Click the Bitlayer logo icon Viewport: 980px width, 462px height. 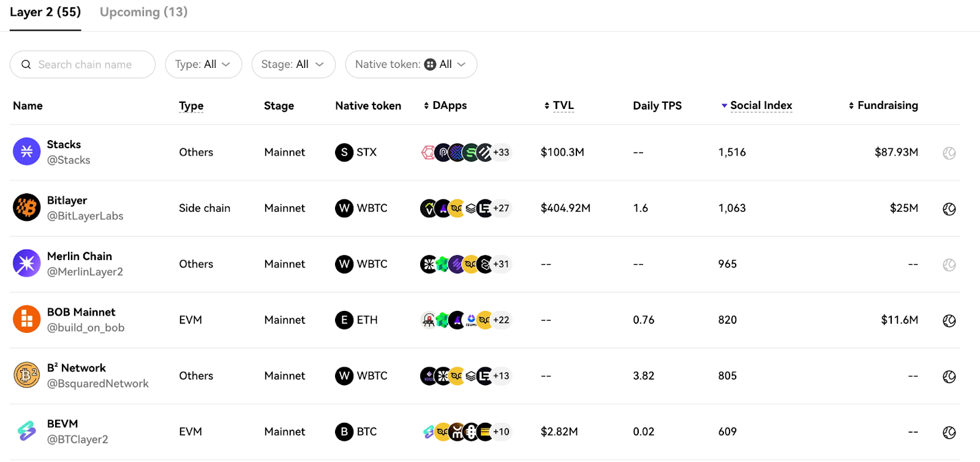(x=26, y=208)
